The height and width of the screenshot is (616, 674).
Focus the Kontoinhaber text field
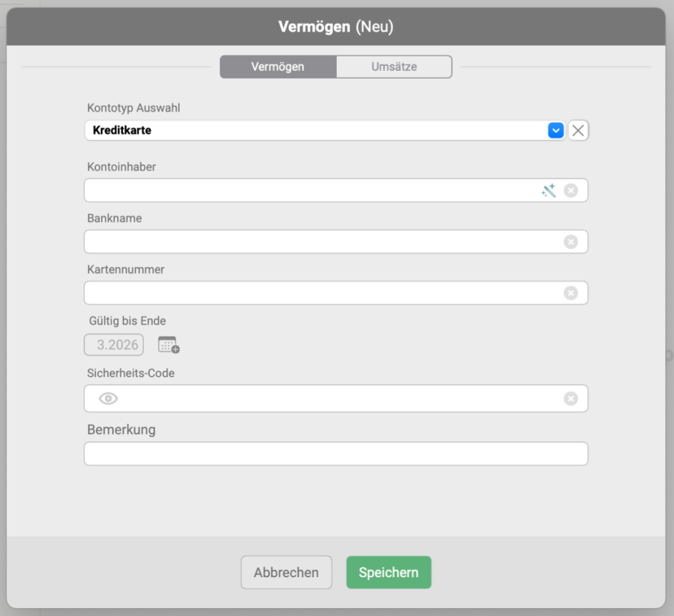click(x=309, y=191)
